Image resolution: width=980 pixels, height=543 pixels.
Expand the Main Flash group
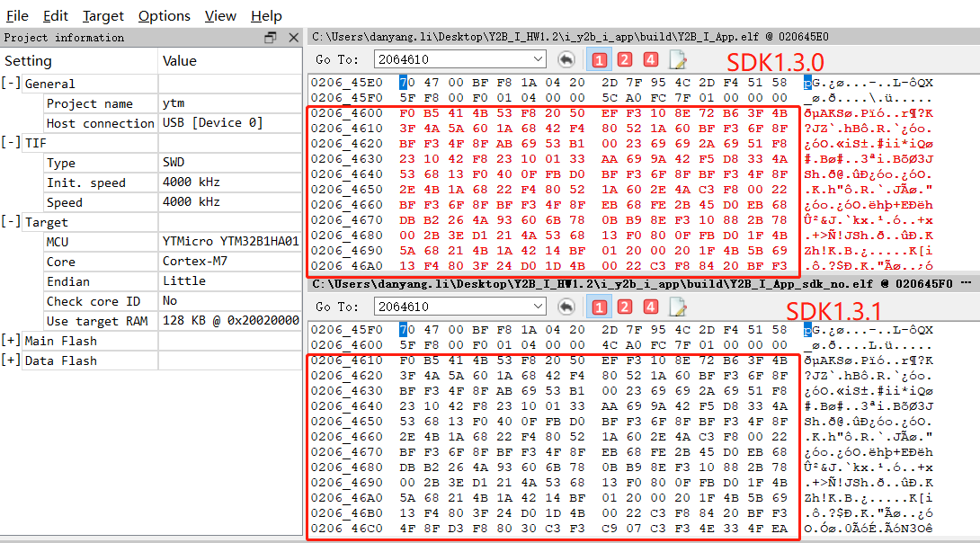(x=12, y=341)
